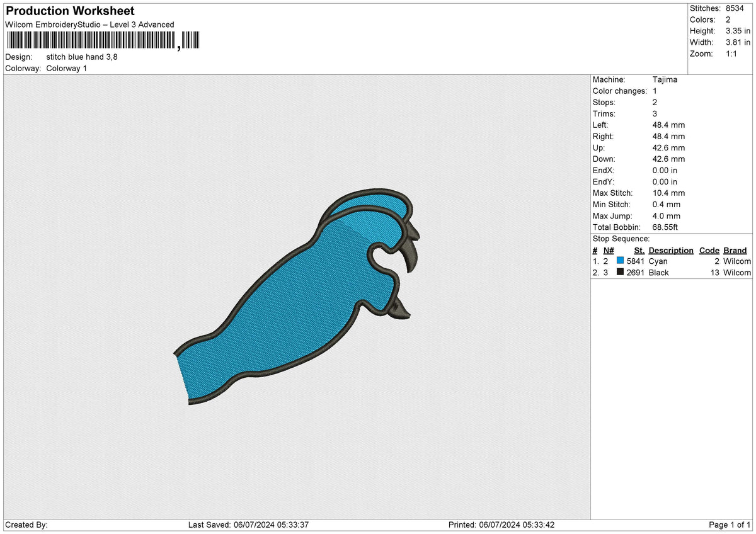Viewport: 756px width, 534px height.
Task: Click the Width value 3.81 in
Action: [x=738, y=42]
